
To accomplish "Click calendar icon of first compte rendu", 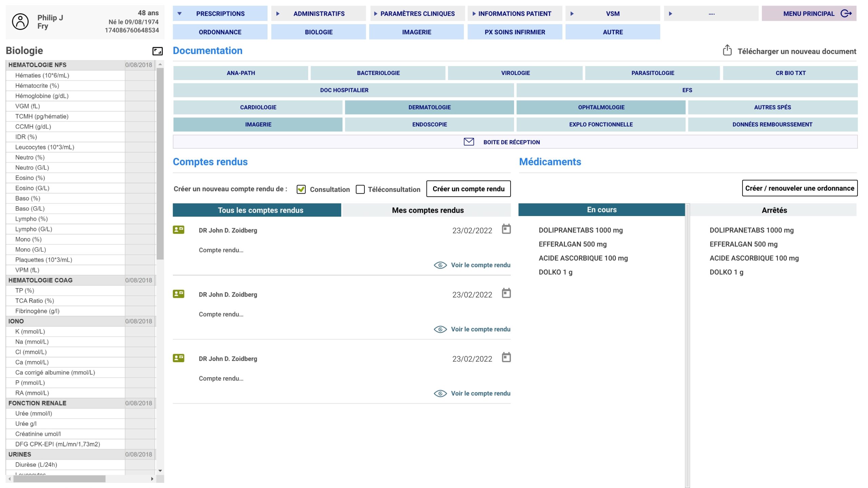I will coord(506,230).
